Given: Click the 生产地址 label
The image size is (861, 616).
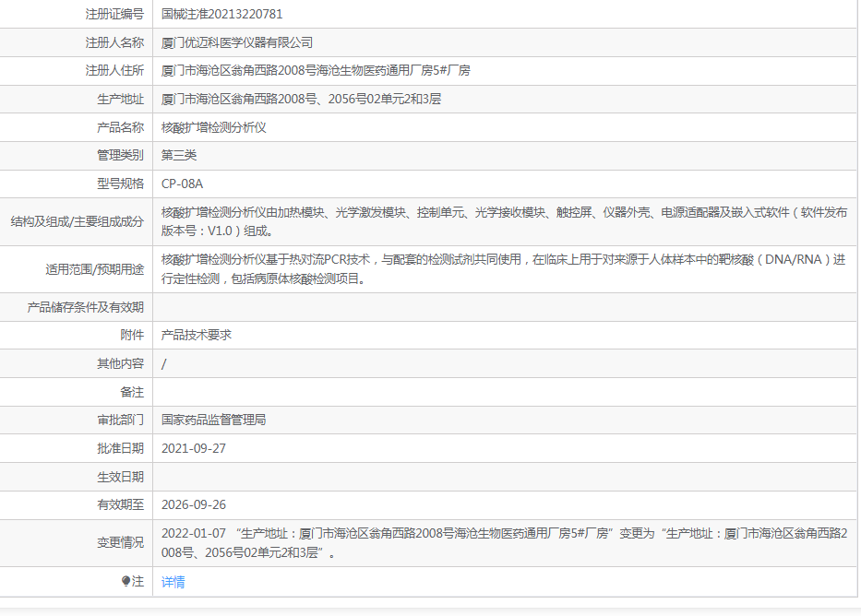Looking at the screenshot, I should (121, 100).
